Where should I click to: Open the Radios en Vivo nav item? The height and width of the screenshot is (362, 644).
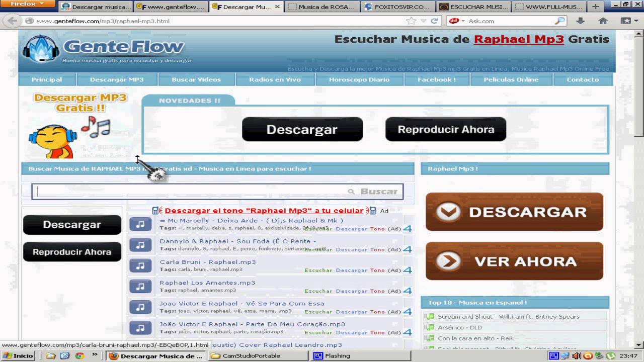click(x=275, y=79)
